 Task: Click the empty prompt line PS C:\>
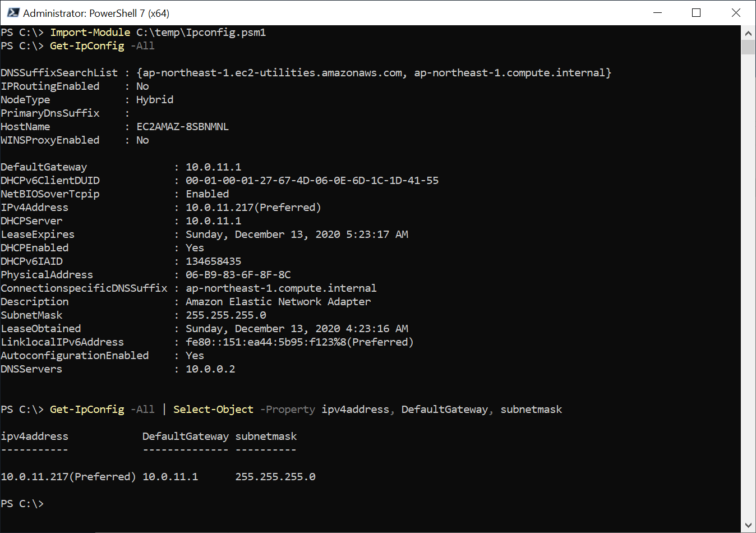pyautogui.click(x=22, y=503)
